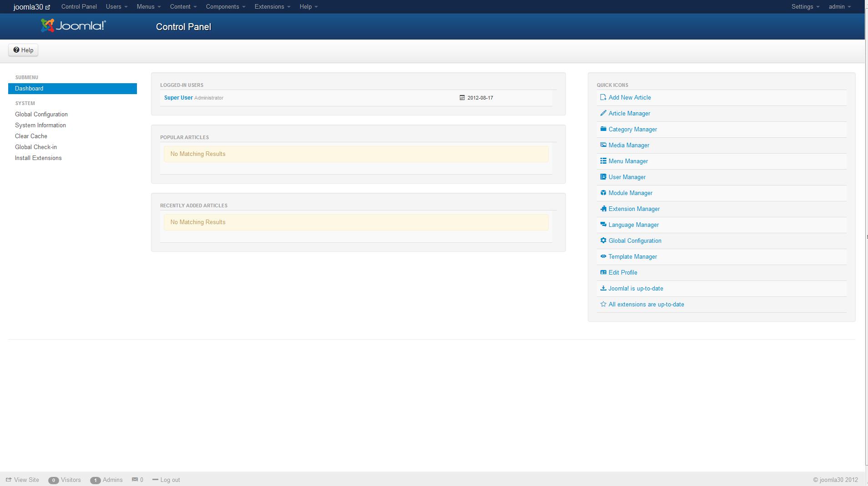Click the Module Manager cube icon
The width and height of the screenshot is (868, 486).
click(603, 193)
